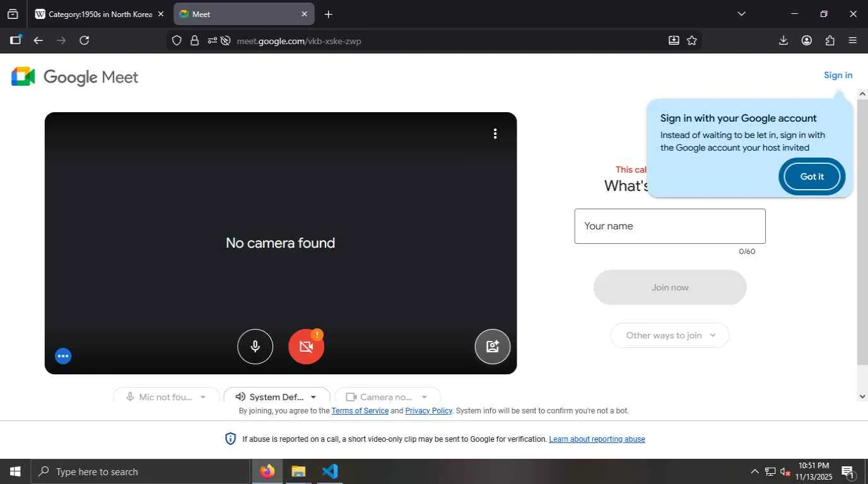Viewport: 868px width, 484px height.
Task: Dismiss the tooltip with Got it
Action: 812,176
